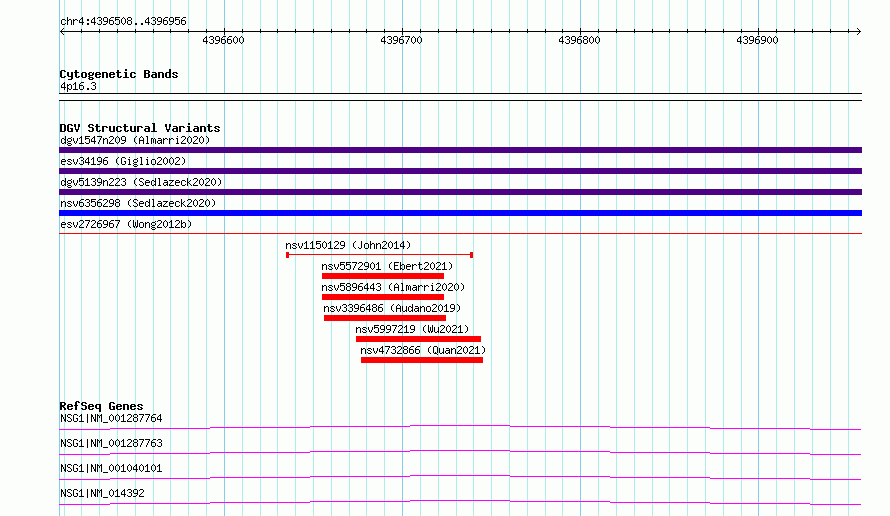Click ruler position 4396800
The image size is (890, 516).
579,40
